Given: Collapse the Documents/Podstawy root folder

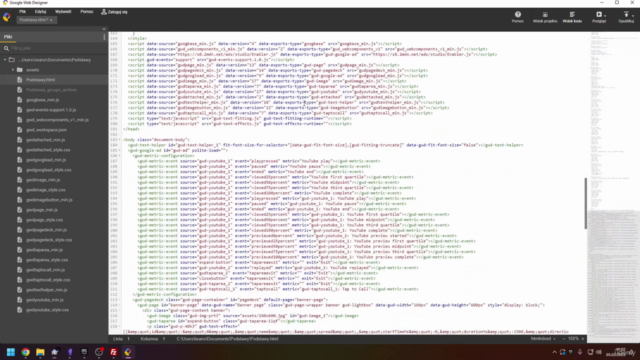Looking at the screenshot, I should point(5,60).
